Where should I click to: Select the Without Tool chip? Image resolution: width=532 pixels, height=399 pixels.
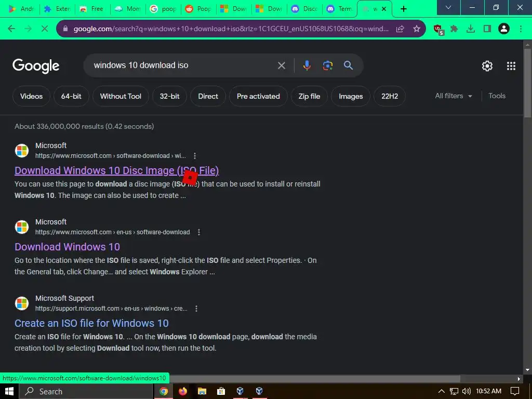click(121, 96)
